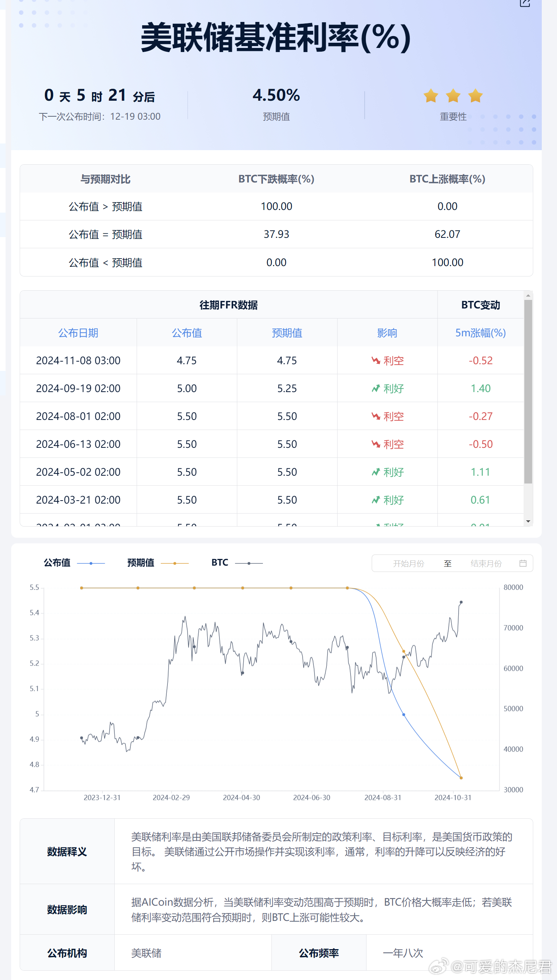The width and height of the screenshot is (557, 980).
Task: Click the 利好 impact in 2024-09-19 row
Action: (x=388, y=389)
